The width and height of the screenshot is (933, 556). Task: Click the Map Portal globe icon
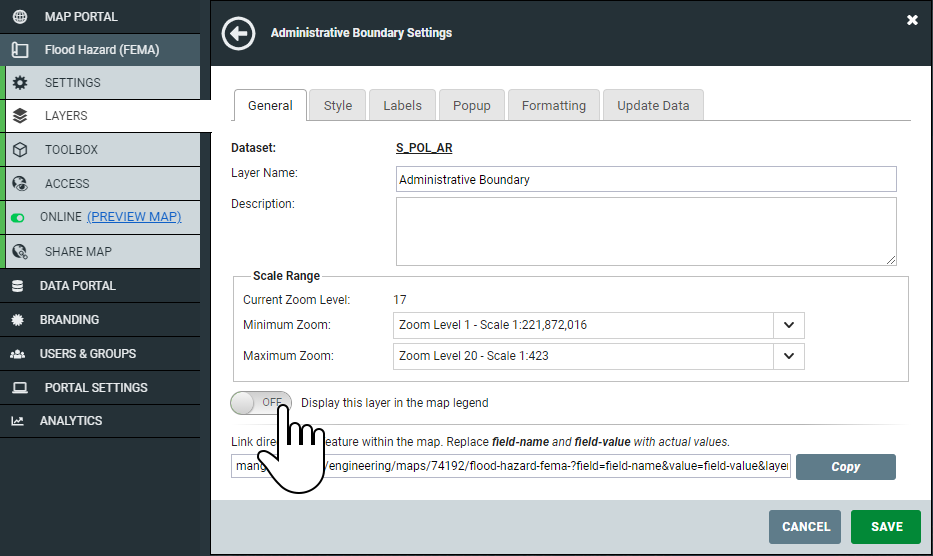click(19, 17)
